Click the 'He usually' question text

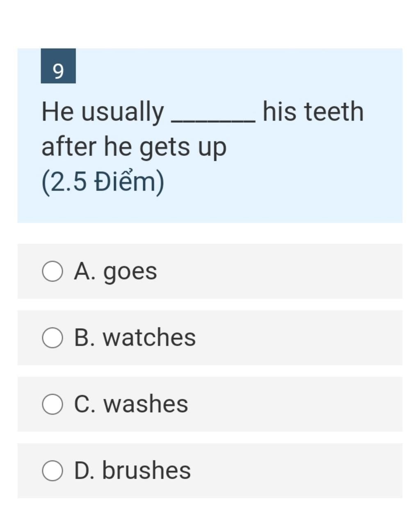pos(103,112)
